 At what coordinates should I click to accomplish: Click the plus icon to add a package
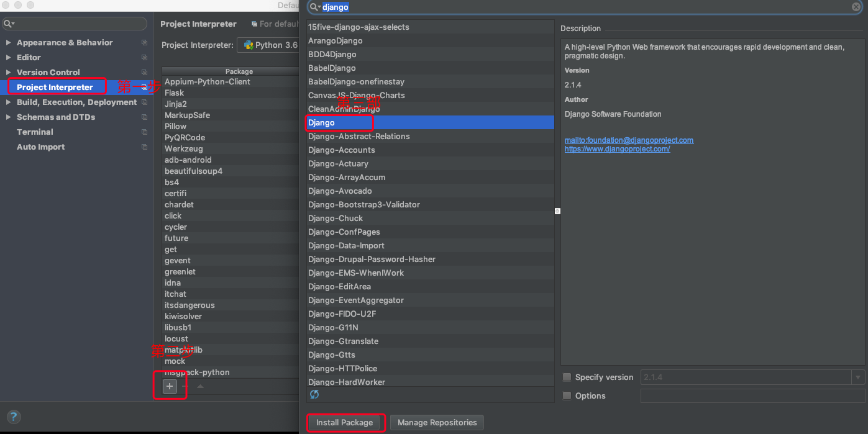[170, 386]
